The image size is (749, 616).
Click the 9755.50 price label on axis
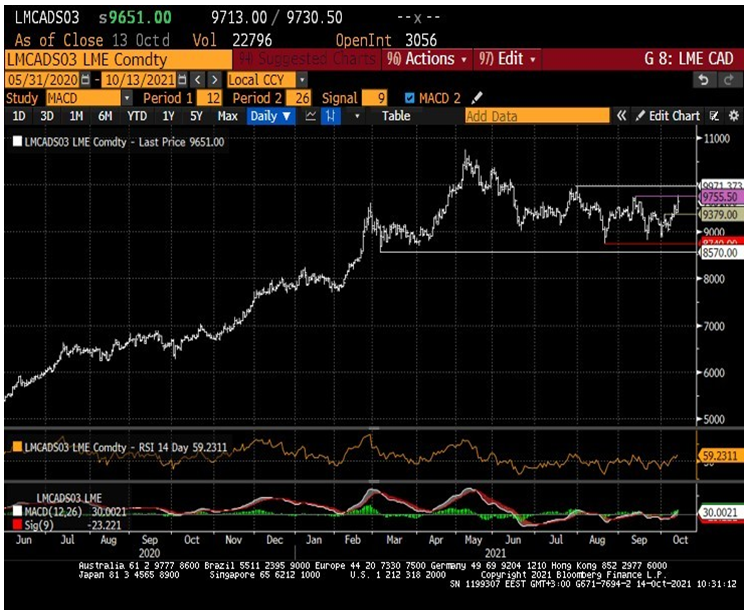pyautogui.click(x=721, y=197)
